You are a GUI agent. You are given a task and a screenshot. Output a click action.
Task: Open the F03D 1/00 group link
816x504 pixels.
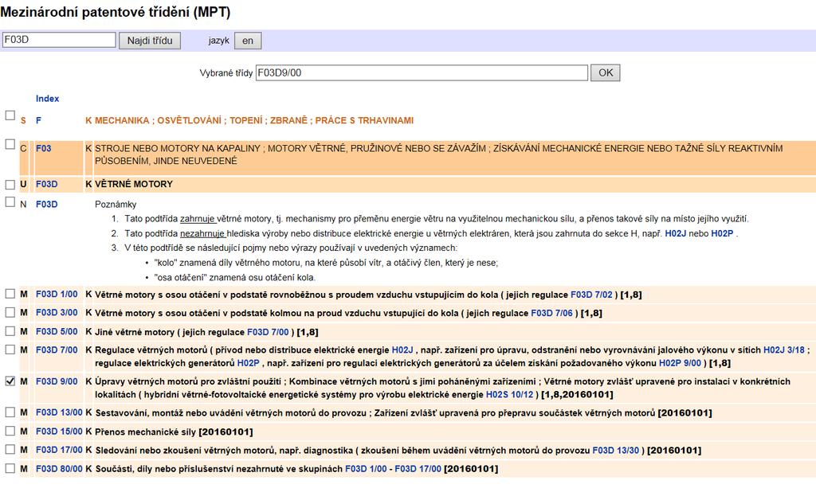point(57,295)
